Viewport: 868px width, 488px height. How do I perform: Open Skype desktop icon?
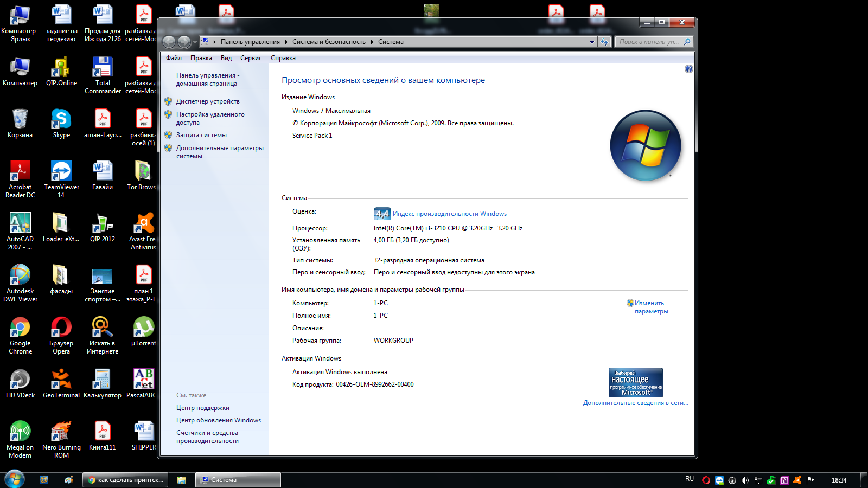pos(61,124)
